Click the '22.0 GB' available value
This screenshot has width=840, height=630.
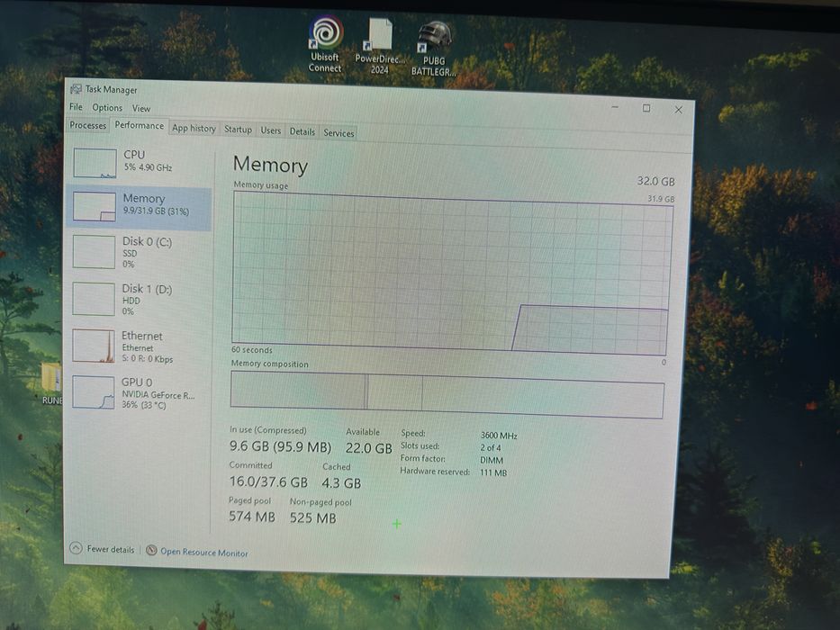click(368, 448)
